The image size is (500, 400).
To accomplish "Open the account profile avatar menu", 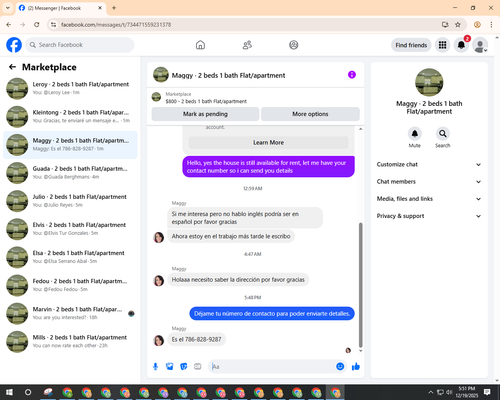I will (480, 45).
